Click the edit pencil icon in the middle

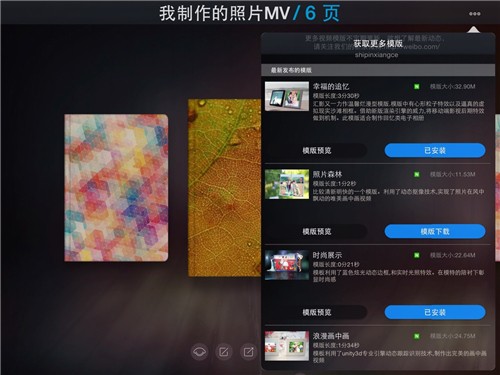click(224, 352)
